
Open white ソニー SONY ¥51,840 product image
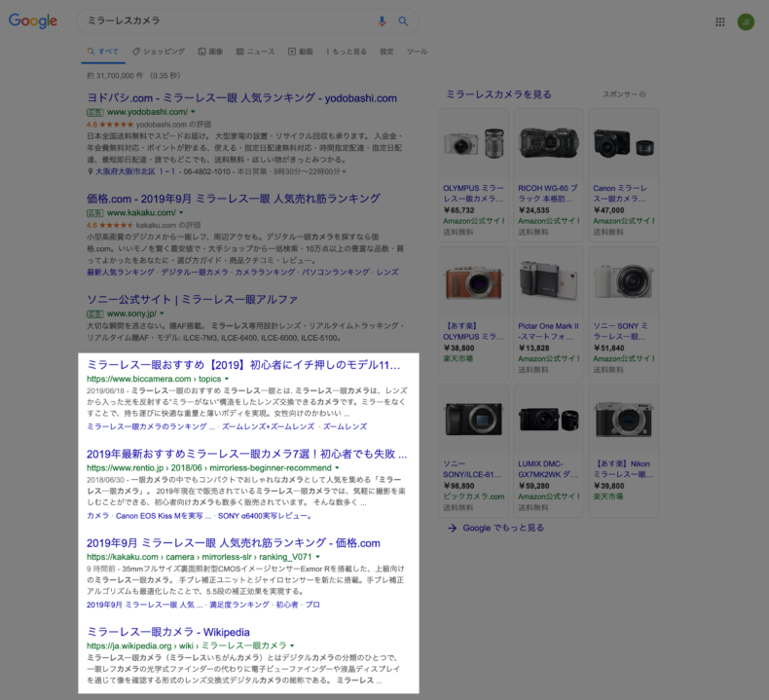(623, 281)
